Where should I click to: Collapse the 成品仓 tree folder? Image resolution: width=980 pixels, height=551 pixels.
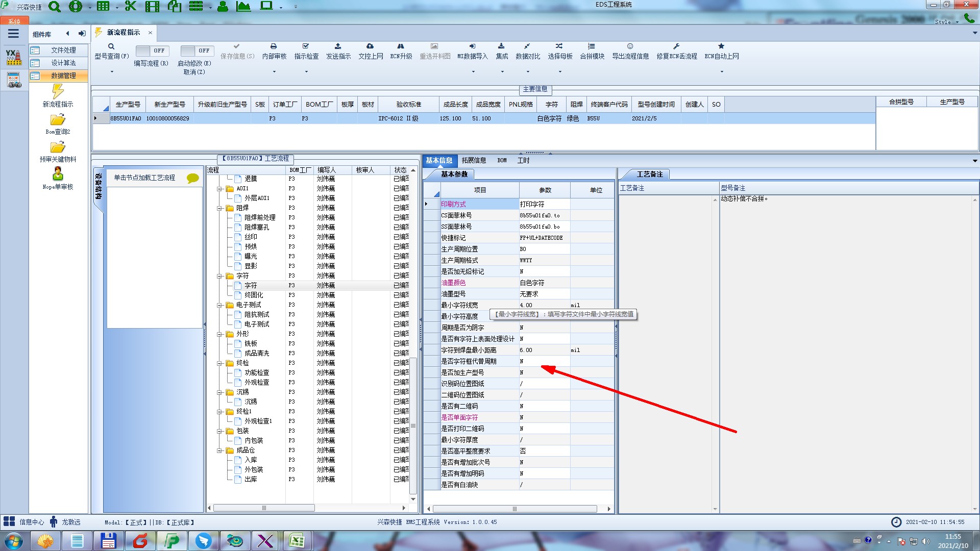coord(219,450)
